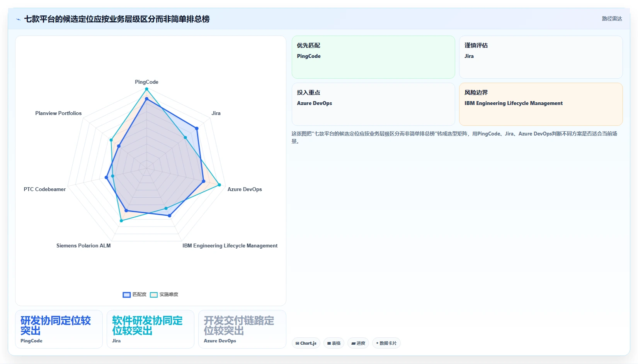
Task: Click the 实施难度 data point for Siemens Polarion
Action: (121, 221)
